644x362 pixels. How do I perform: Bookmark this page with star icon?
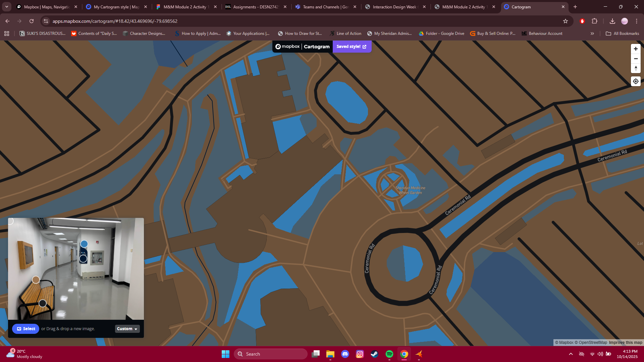(x=566, y=21)
